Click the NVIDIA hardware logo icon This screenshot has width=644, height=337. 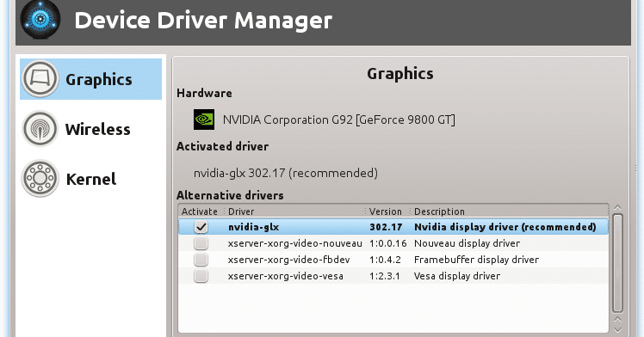click(204, 119)
